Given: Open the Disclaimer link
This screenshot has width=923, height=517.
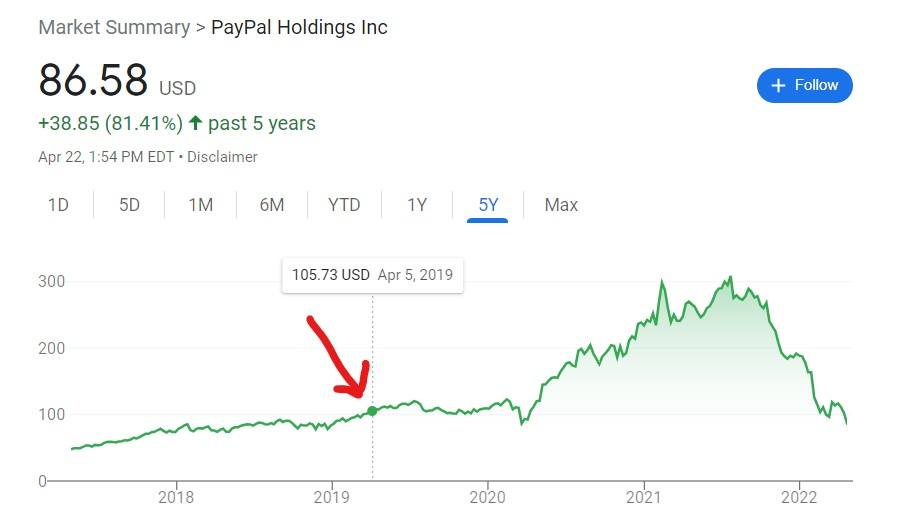Looking at the screenshot, I should (x=222, y=157).
